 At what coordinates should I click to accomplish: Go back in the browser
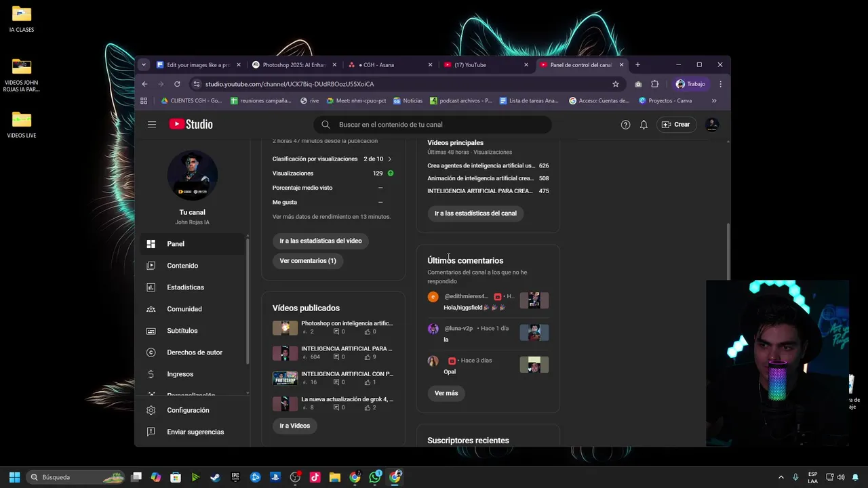(144, 84)
